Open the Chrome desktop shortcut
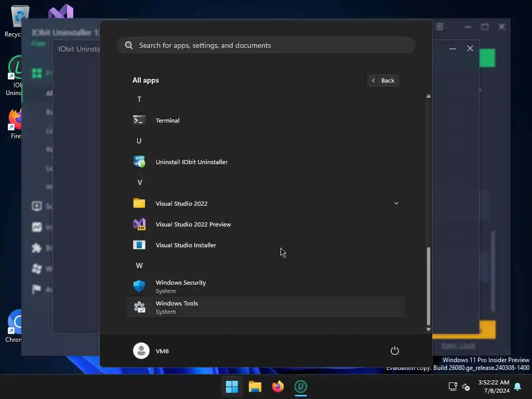The width and height of the screenshot is (532, 399). [x=14, y=326]
